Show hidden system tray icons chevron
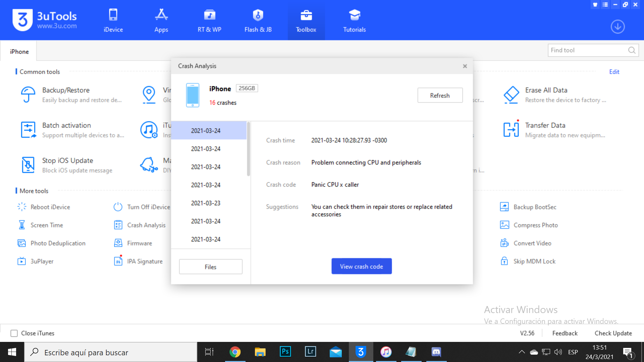 [522, 352]
